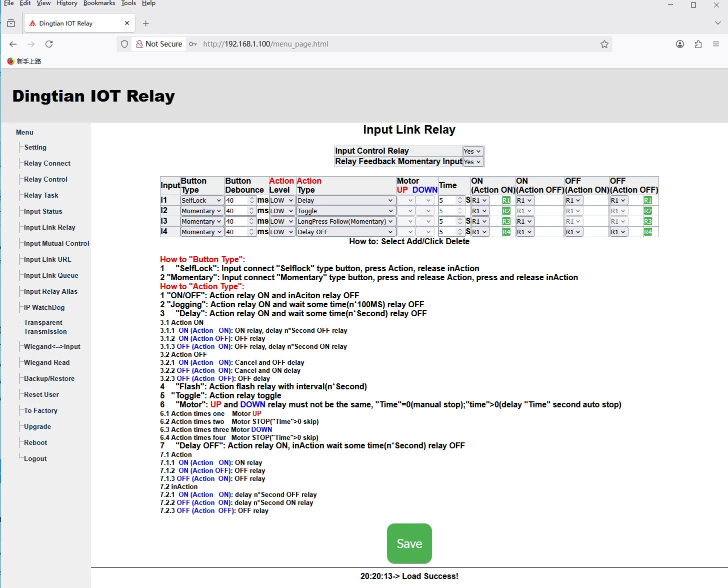Viewport: 728px width, 588px height.
Task: Open Relay Control in the menu
Action: [45, 179]
